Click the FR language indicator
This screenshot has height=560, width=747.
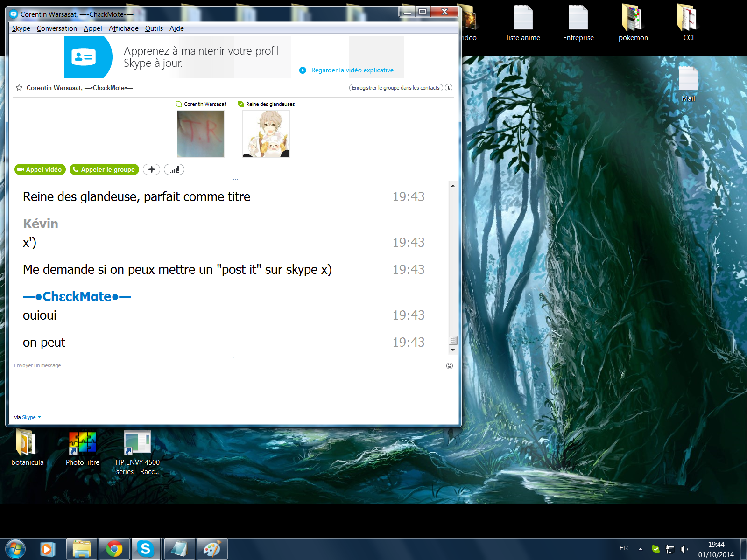624,548
